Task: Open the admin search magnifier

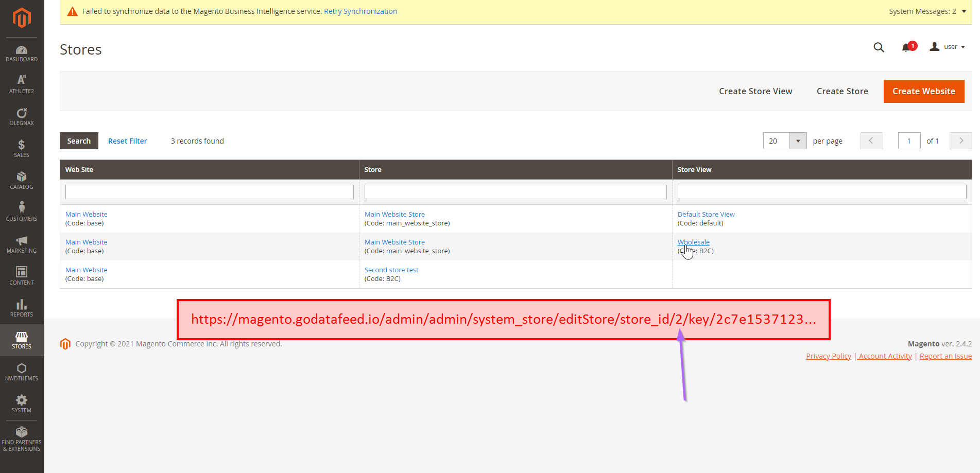Action: pyautogui.click(x=878, y=47)
